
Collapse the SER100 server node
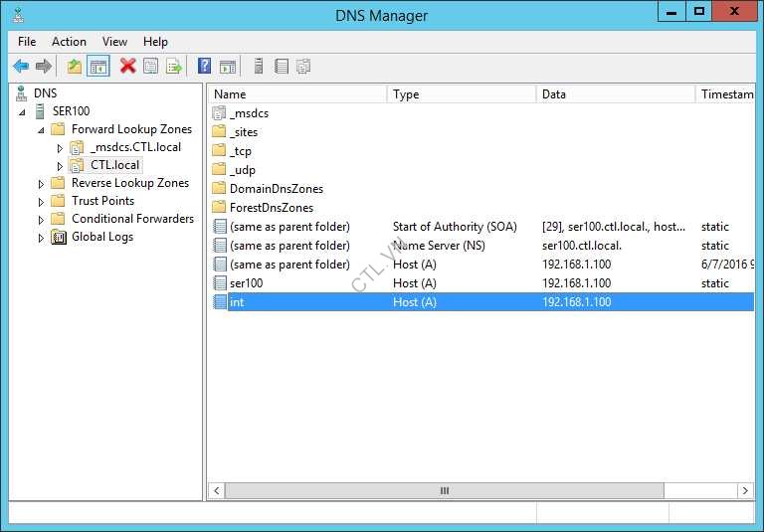click(22, 112)
